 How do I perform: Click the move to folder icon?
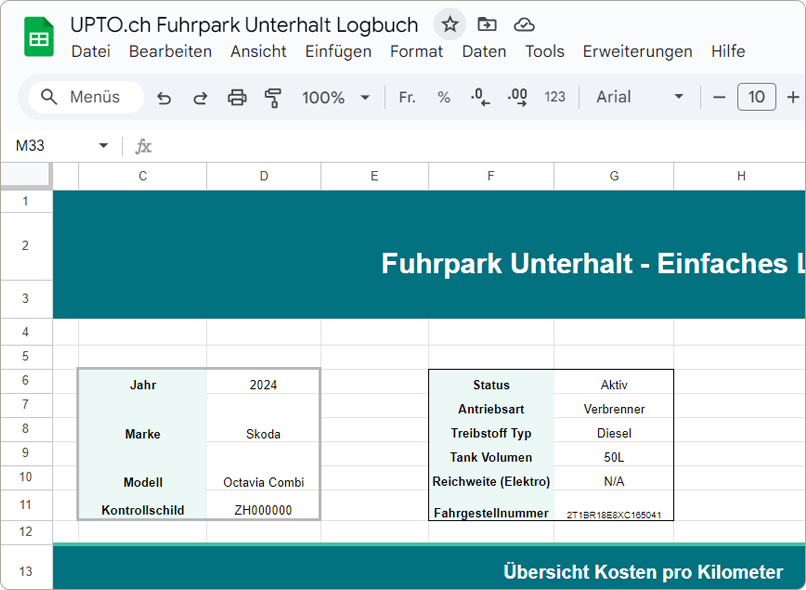pos(486,24)
